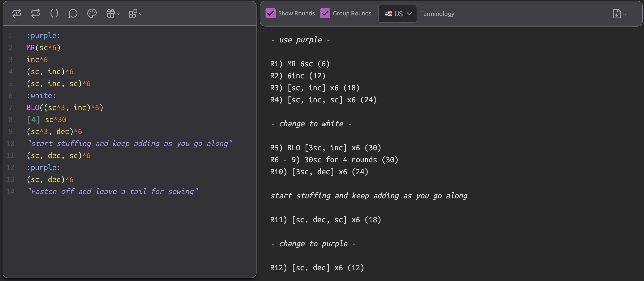The height and width of the screenshot is (281, 644).
Task: Open the color palette tool
Action: (92, 13)
